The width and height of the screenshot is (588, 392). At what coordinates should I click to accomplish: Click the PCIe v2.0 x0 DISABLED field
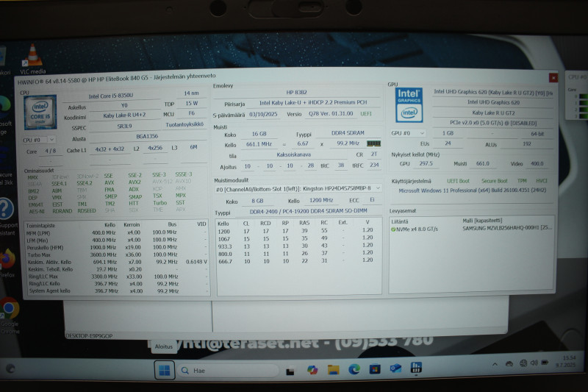493,123
